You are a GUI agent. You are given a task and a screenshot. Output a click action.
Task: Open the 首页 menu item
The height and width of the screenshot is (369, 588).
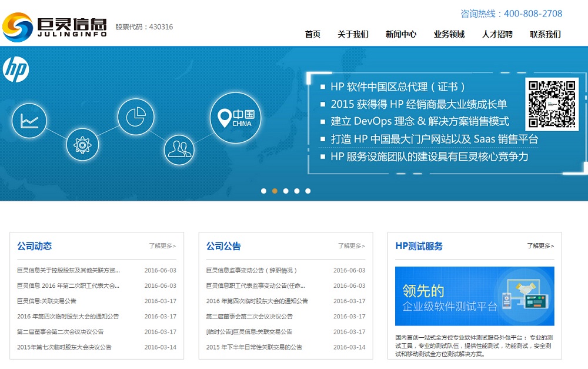(x=313, y=34)
